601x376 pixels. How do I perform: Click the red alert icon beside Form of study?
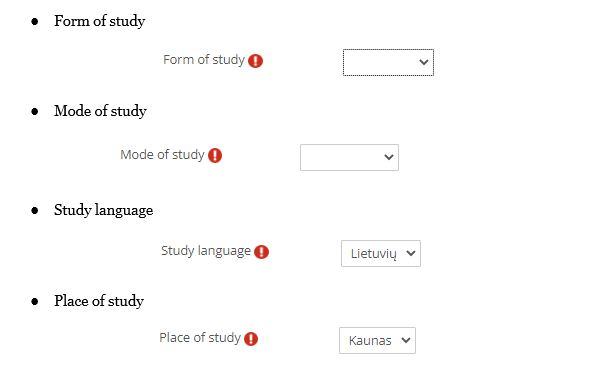point(255,61)
